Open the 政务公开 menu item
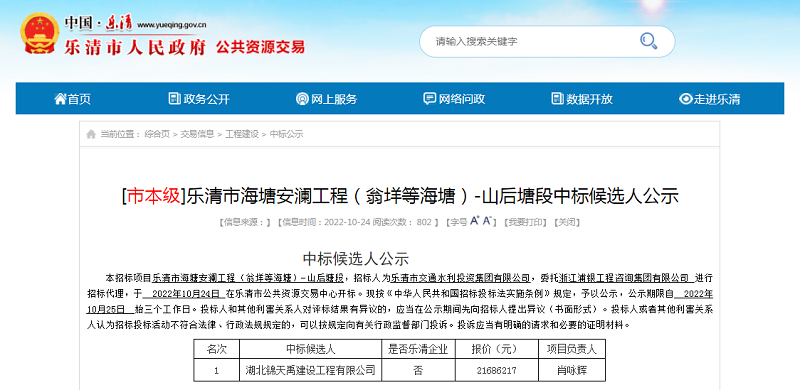The height and width of the screenshot is (390, 800). point(199,99)
